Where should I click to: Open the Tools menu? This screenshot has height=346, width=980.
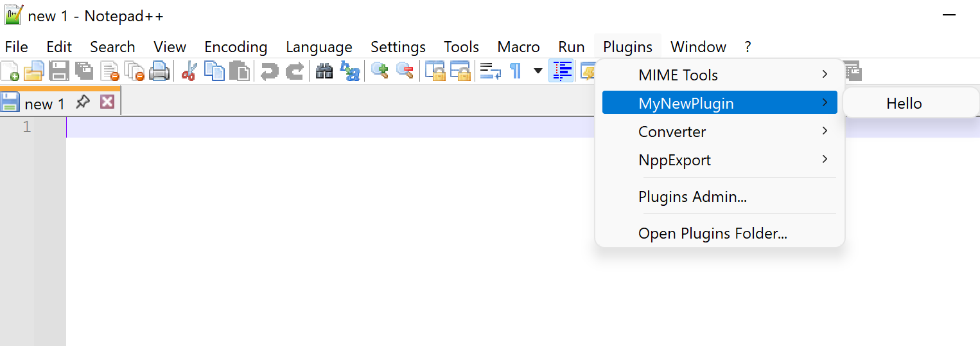pyautogui.click(x=462, y=47)
